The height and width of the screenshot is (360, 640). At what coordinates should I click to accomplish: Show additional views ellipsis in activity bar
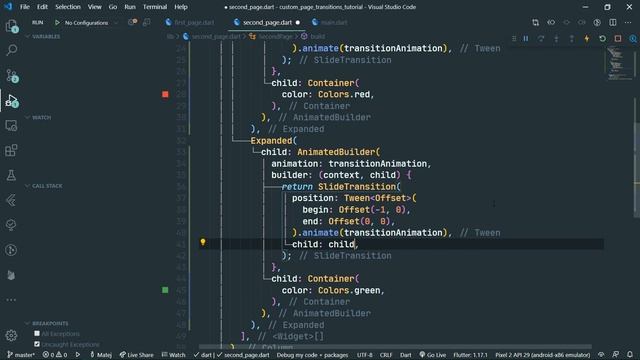pyautogui.click(x=11, y=300)
